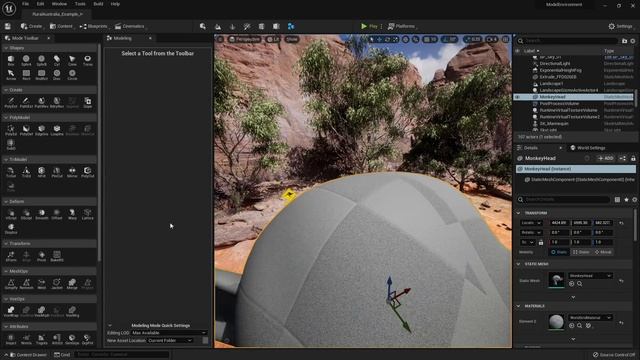This screenshot has width=640, height=360.
Task: Click the material Element 0 thumbnail
Action: pos(556,322)
